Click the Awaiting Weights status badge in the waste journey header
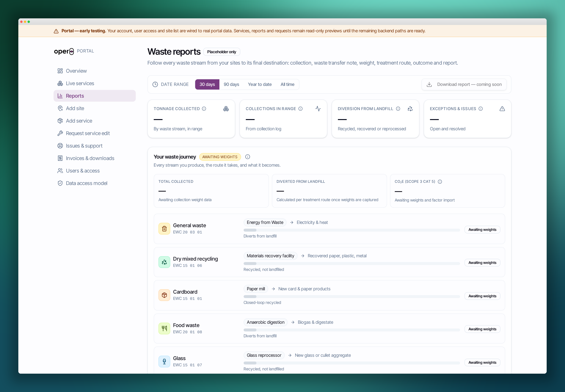Viewport: 565px width, 392px height. (220, 157)
